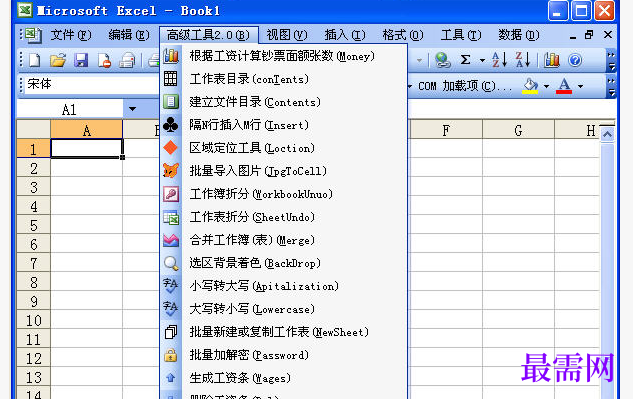Image resolution: width=633 pixels, height=399 pixels.
Task: Close the Book1 workbook window
Action: (x=608, y=35)
